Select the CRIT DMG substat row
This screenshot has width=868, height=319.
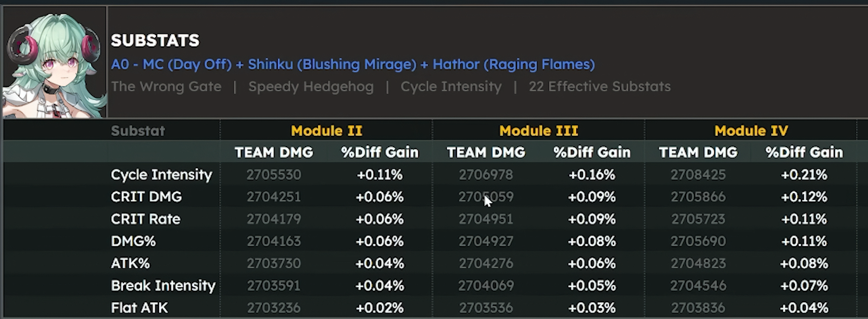(x=430, y=196)
